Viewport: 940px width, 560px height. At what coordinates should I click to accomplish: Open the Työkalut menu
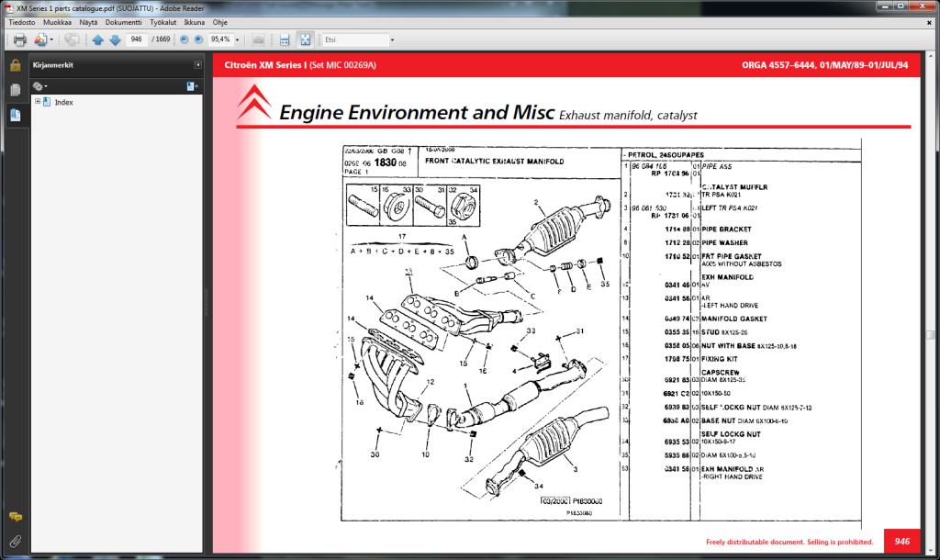(x=167, y=21)
